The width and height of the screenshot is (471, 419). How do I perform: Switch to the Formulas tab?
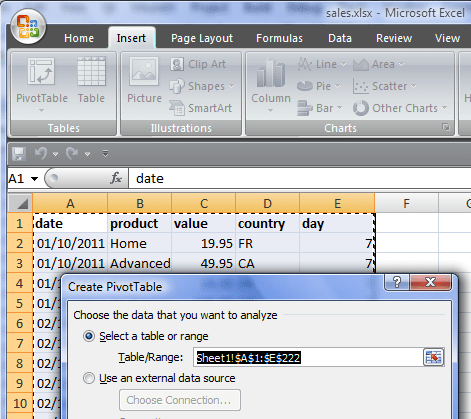point(279,38)
